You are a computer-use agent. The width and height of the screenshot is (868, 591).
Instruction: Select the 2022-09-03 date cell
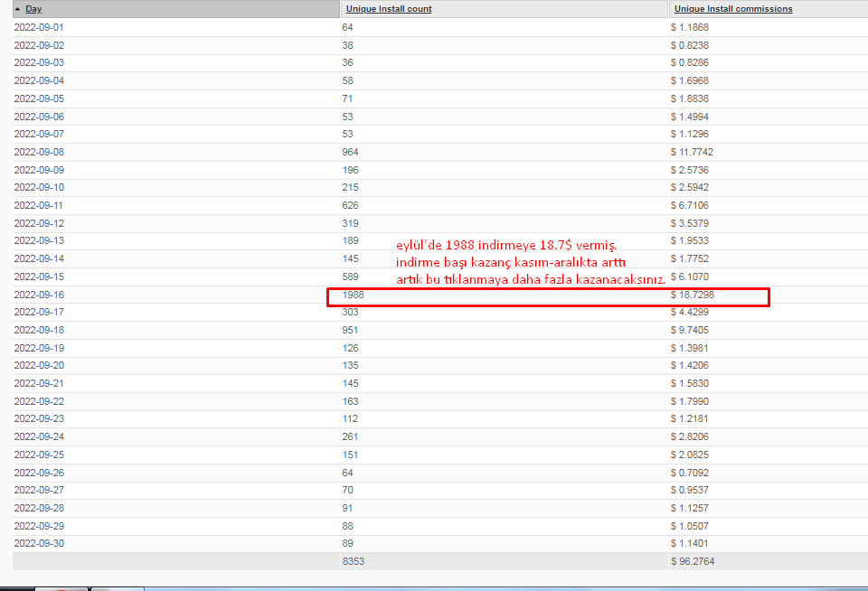click(39, 62)
